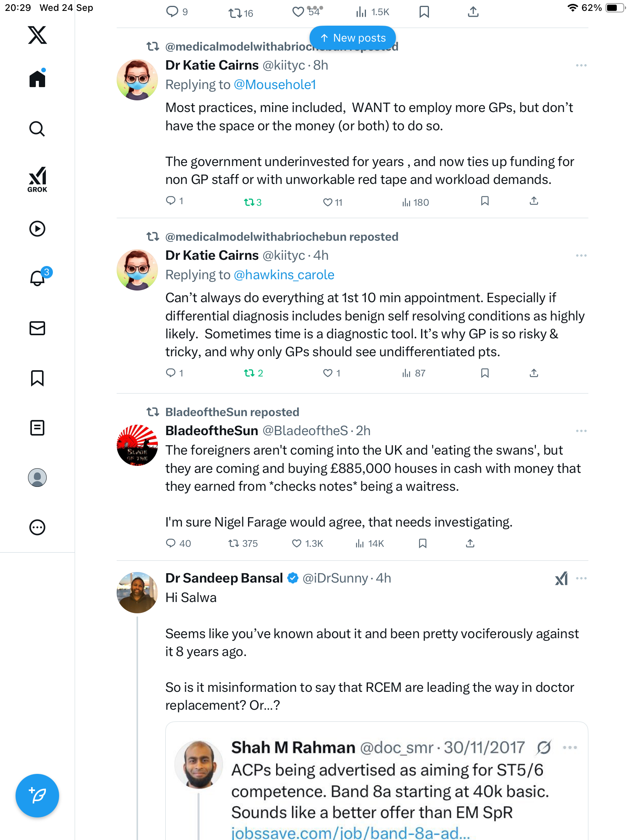Open the @hawkins_carole mention link

(284, 275)
